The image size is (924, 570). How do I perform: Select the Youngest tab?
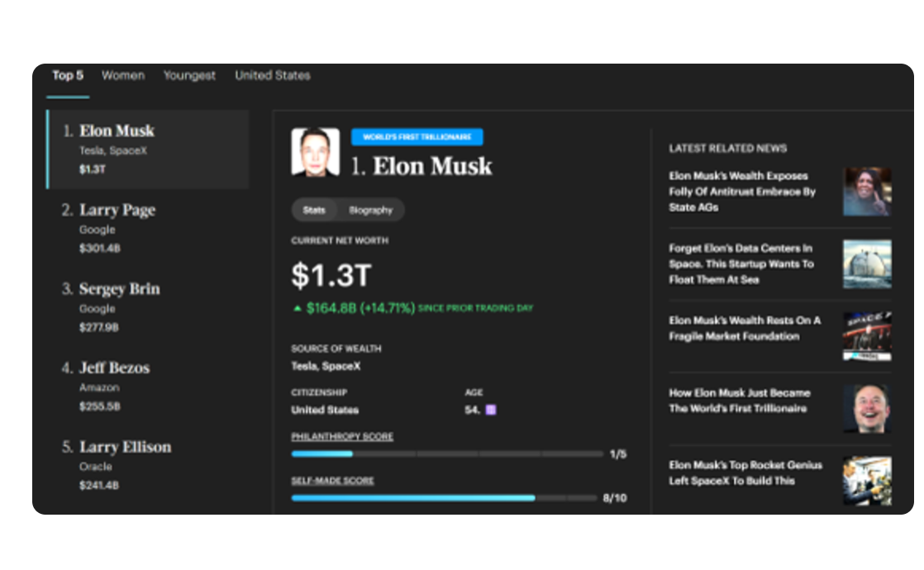point(189,75)
